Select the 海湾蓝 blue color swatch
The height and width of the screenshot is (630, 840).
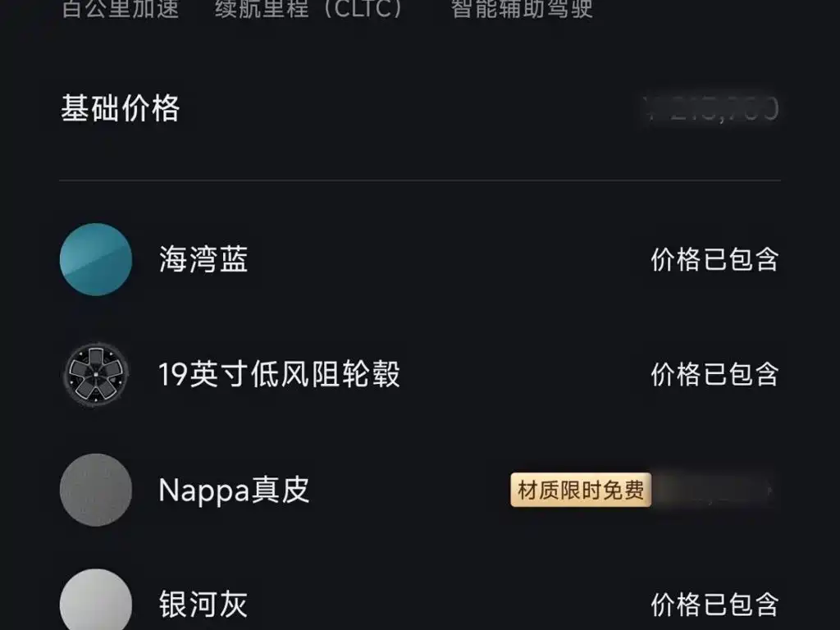tap(96, 259)
